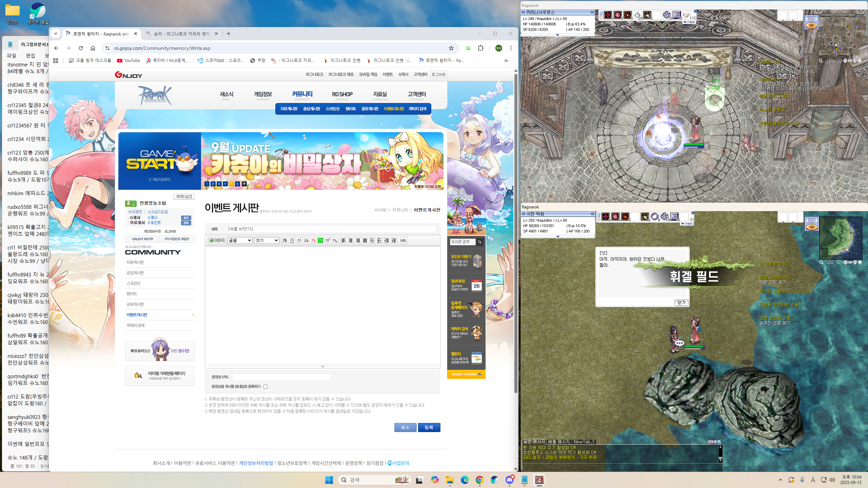
Task: Open Cash Shop in the bottom Ragnarok window
Action: (x=811, y=224)
